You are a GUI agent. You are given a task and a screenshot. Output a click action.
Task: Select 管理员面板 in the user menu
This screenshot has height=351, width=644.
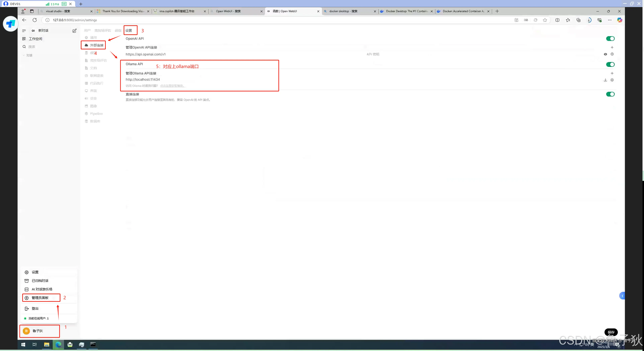[x=40, y=298]
